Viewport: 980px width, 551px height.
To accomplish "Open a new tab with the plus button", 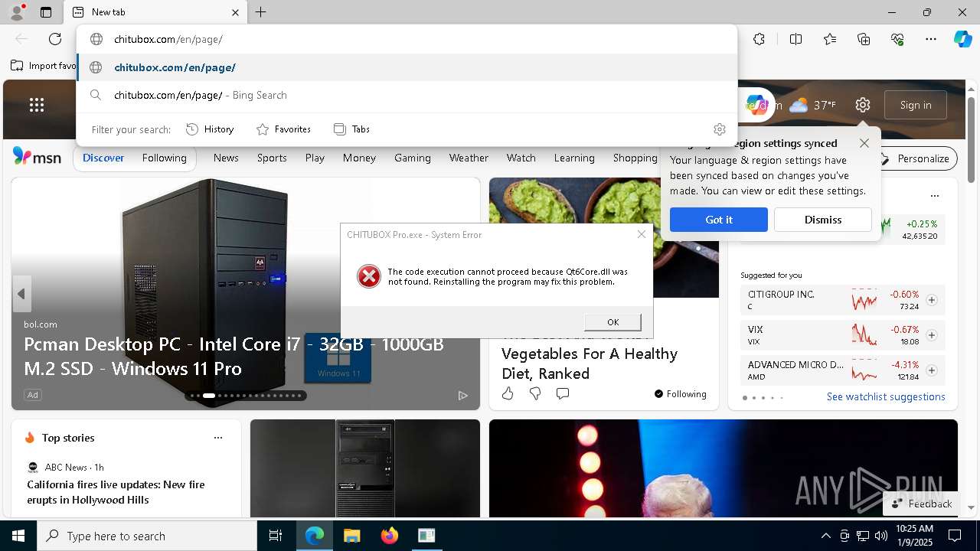I will click(x=261, y=12).
